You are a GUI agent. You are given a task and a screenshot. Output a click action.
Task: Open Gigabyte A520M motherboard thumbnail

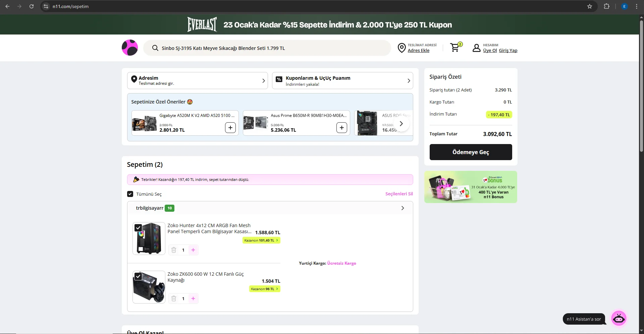144,123
